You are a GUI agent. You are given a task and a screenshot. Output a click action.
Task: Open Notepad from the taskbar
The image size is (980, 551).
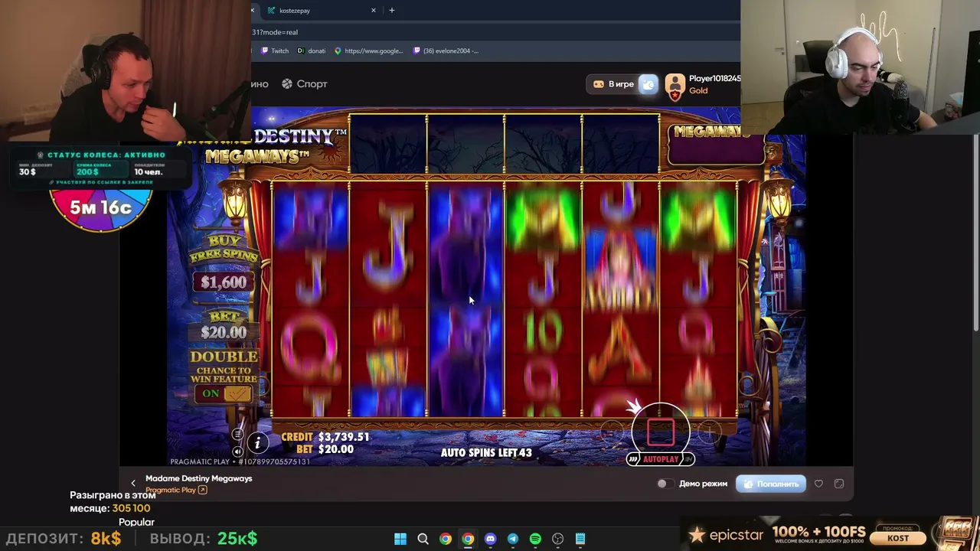pos(580,539)
